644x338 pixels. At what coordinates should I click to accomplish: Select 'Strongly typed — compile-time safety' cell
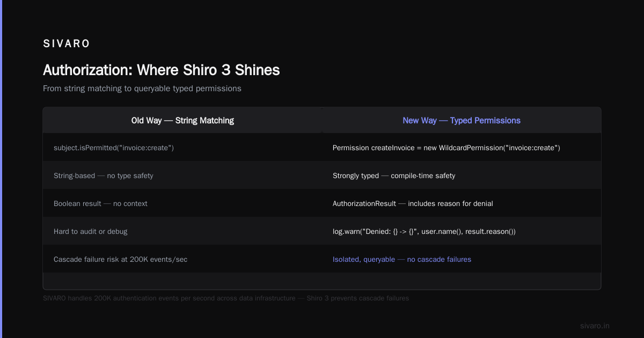coord(394,175)
